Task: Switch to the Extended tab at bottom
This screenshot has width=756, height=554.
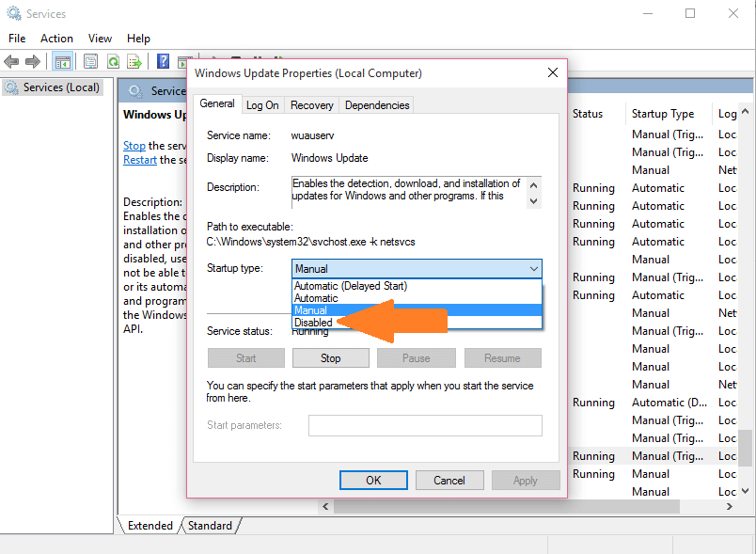Action: coord(150,526)
